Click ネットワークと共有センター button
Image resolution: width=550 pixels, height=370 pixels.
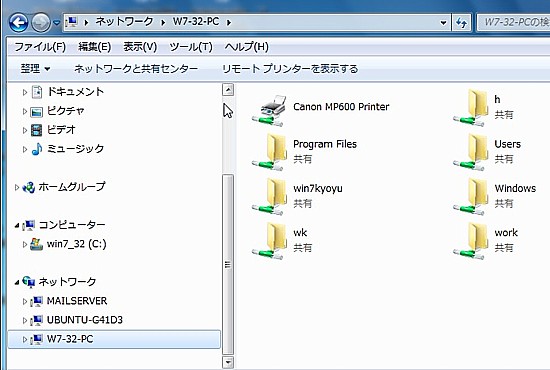(136, 68)
